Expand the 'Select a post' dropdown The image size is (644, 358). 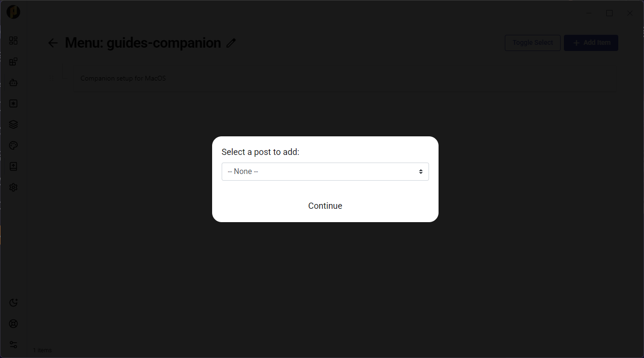[x=325, y=172]
